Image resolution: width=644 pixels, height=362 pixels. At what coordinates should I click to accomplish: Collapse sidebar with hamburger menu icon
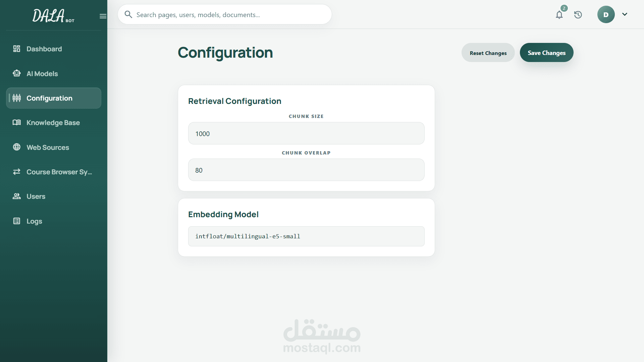pos(103,16)
